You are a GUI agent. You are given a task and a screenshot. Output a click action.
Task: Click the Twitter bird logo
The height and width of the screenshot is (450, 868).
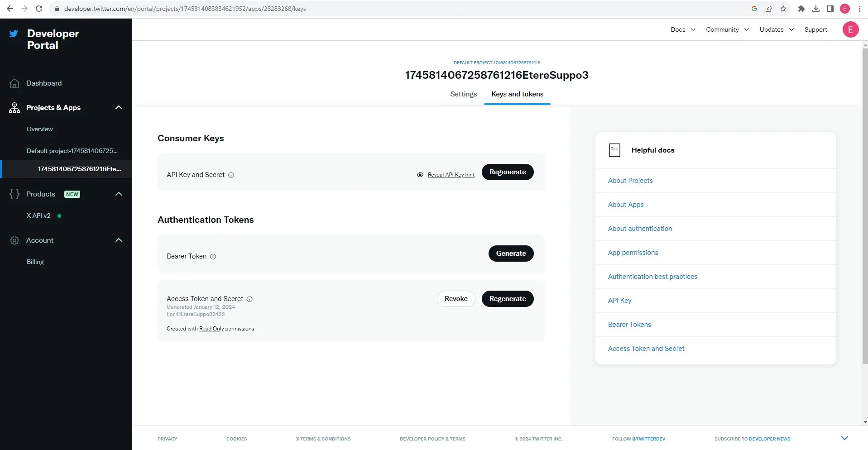point(14,34)
